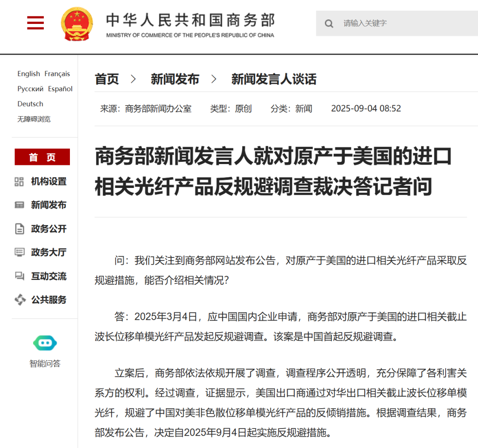Select the red 首页 sidebar button
Image resolution: width=478 pixels, height=448 pixels.
(x=42, y=157)
